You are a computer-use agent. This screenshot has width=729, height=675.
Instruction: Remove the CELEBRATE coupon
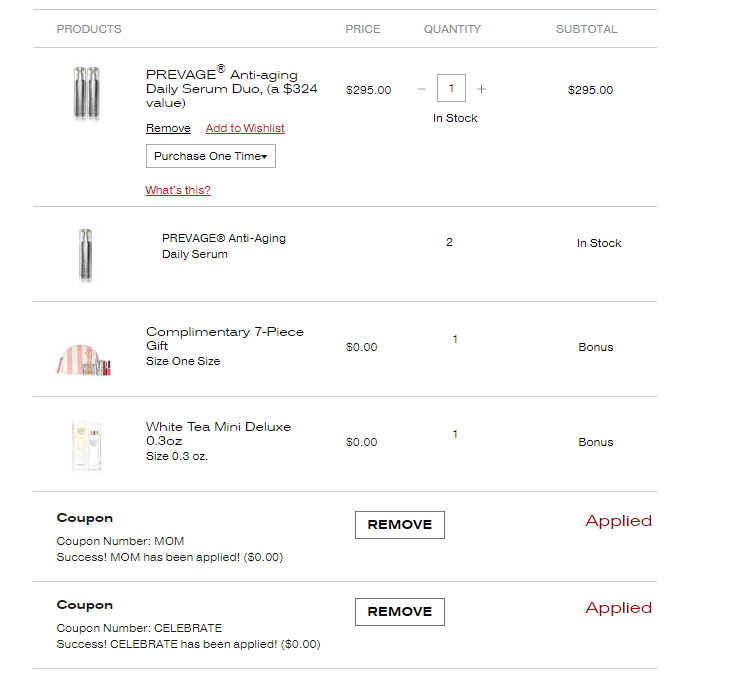point(400,612)
